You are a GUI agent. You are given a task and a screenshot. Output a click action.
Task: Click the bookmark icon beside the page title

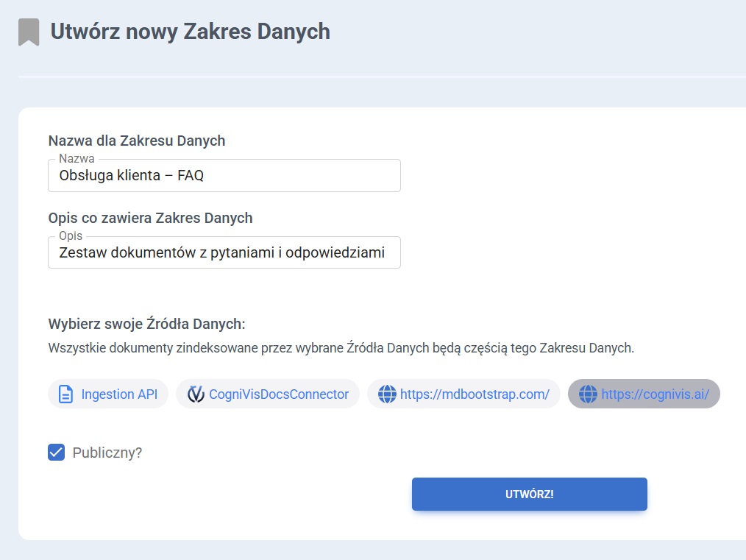click(29, 32)
